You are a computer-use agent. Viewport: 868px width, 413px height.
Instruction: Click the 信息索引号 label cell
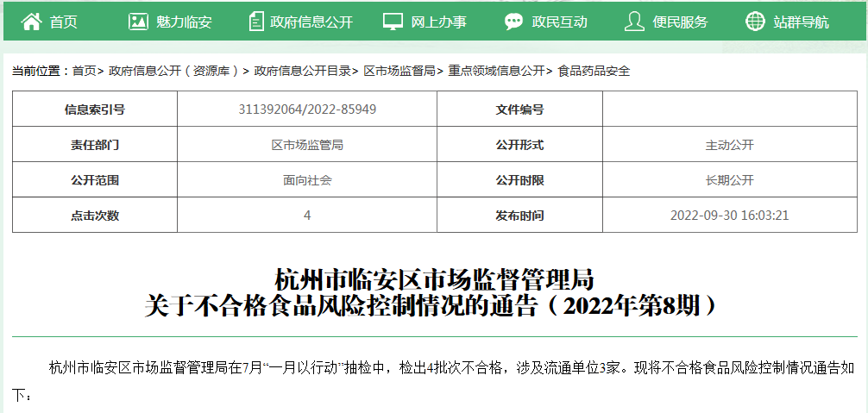(x=95, y=109)
